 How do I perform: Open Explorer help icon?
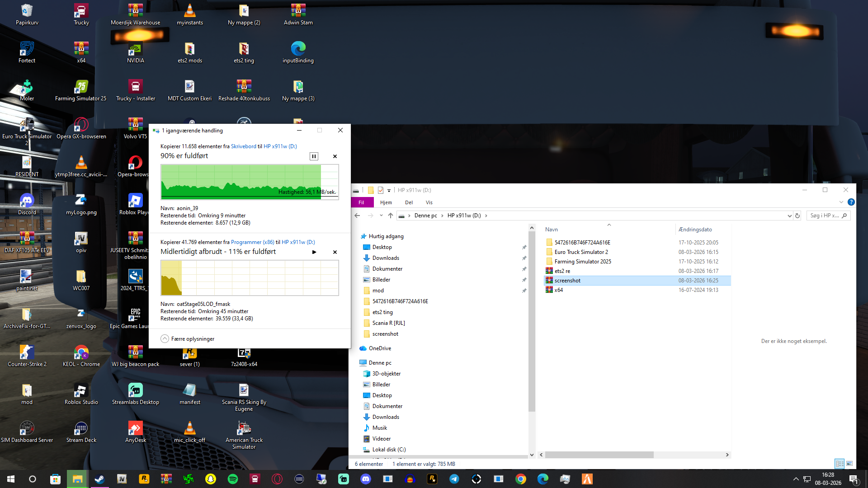[x=851, y=202]
